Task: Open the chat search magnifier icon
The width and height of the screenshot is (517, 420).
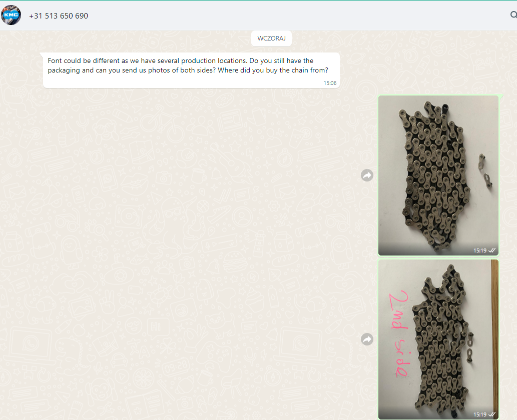Action: click(x=513, y=15)
